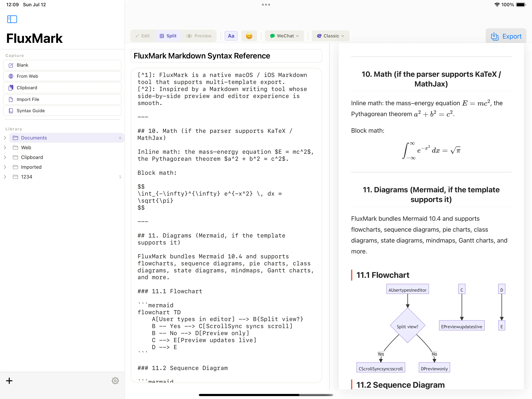This screenshot has width=532, height=399.
Task: Toggle the Aa font formatting button
Action: click(231, 36)
